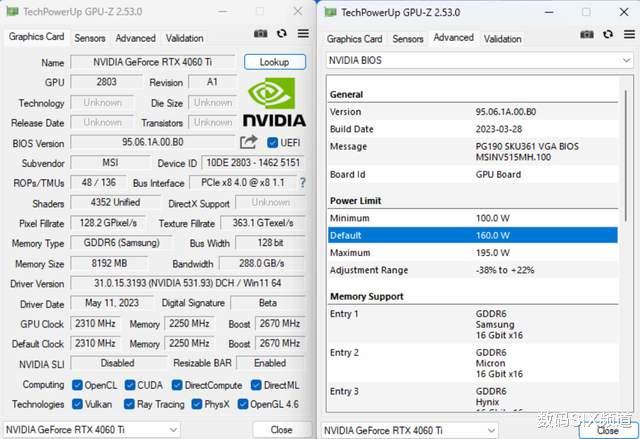Select Memory Support Entry 2 Micron row

pos(473,363)
